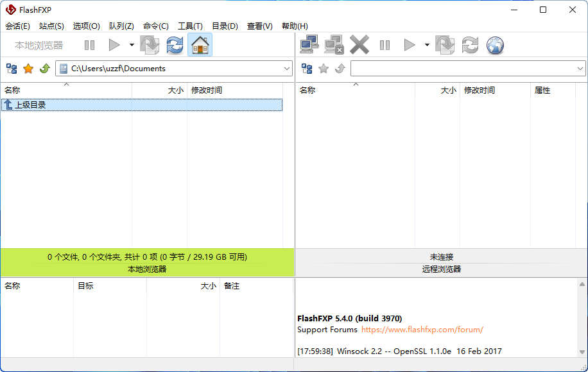Image resolution: width=588 pixels, height=372 pixels.
Task: Open the transfer options arrow in local toolbar
Action: (132, 46)
